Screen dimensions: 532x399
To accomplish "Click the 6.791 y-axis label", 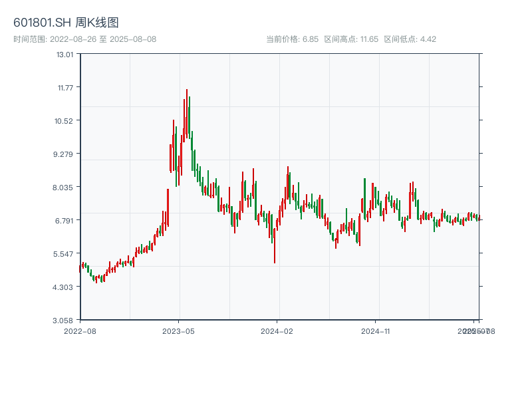I will pos(65,220).
